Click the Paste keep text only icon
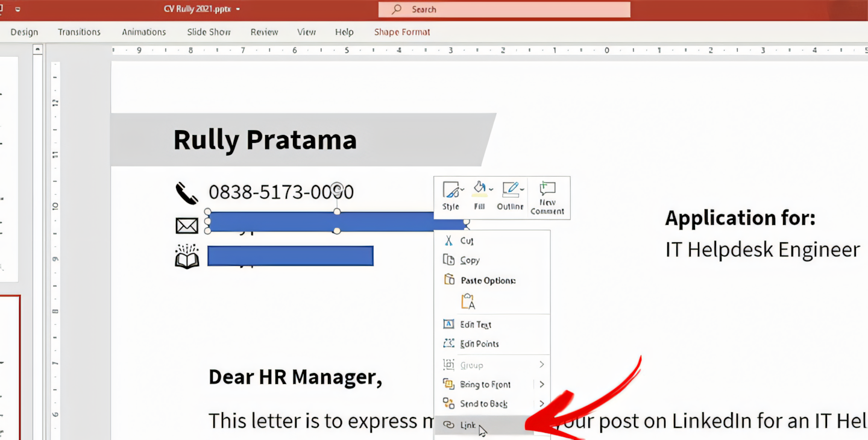Image resolution: width=868 pixels, height=440 pixels. (x=468, y=301)
